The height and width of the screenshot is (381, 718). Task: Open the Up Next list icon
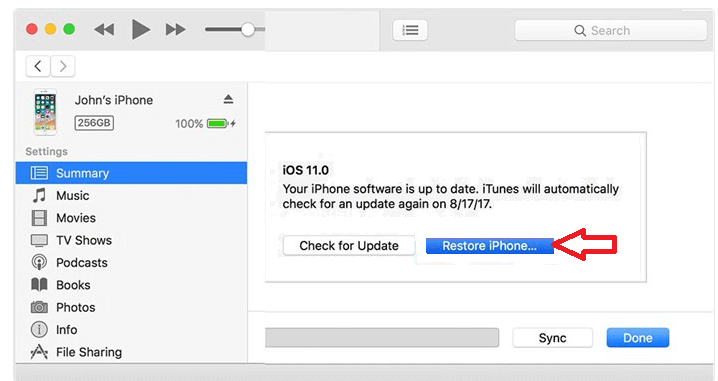pos(410,30)
